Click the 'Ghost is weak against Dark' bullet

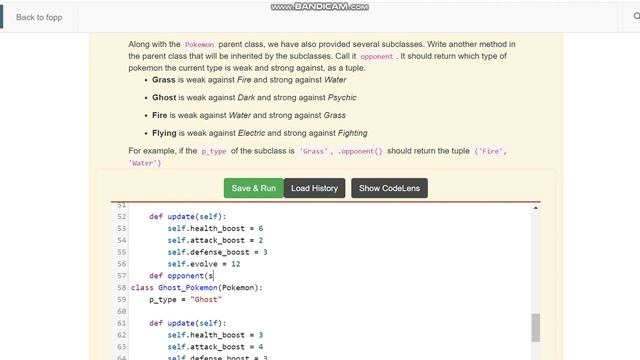254,98
